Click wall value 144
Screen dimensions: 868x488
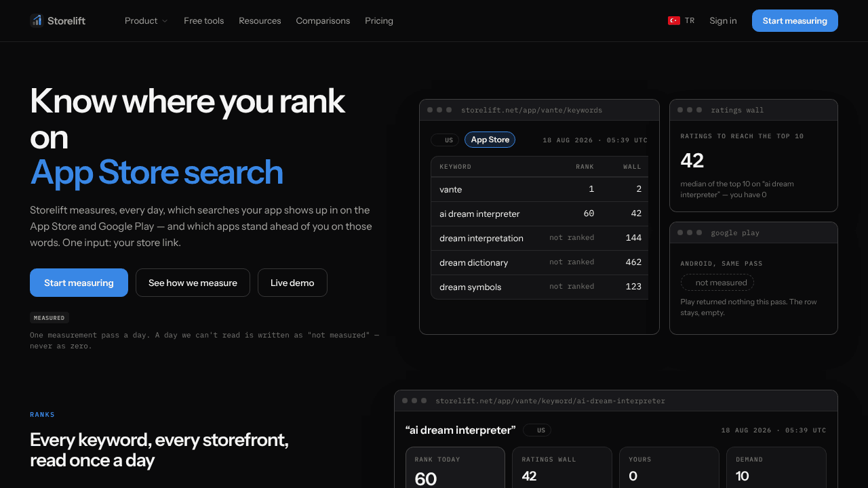[x=634, y=238]
